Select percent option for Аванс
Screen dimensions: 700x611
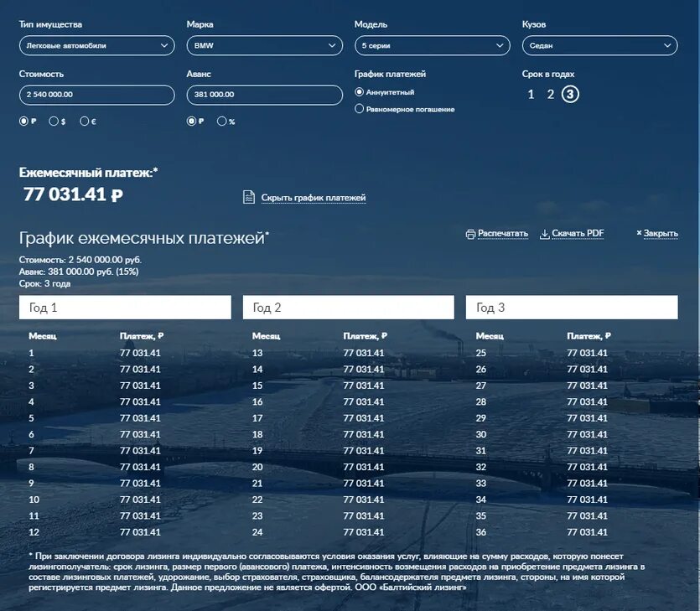221,121
